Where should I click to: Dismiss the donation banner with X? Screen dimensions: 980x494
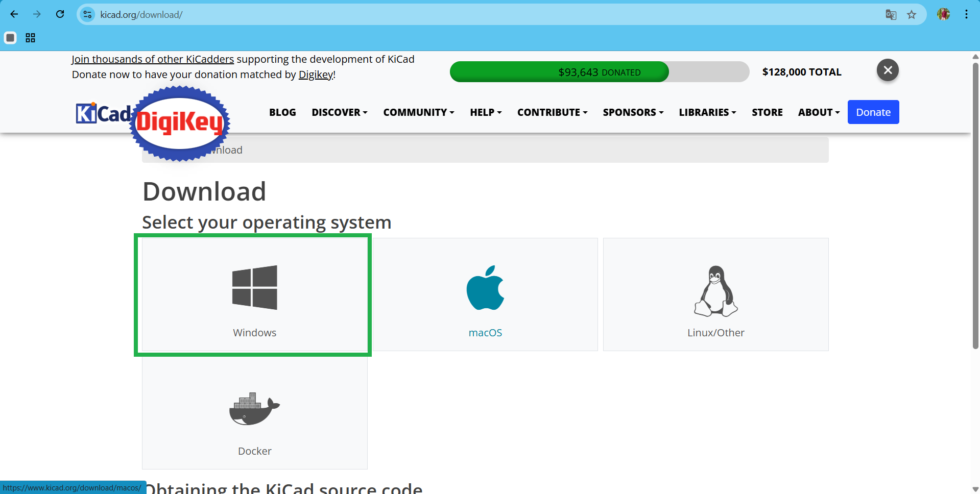click(888, 70)
